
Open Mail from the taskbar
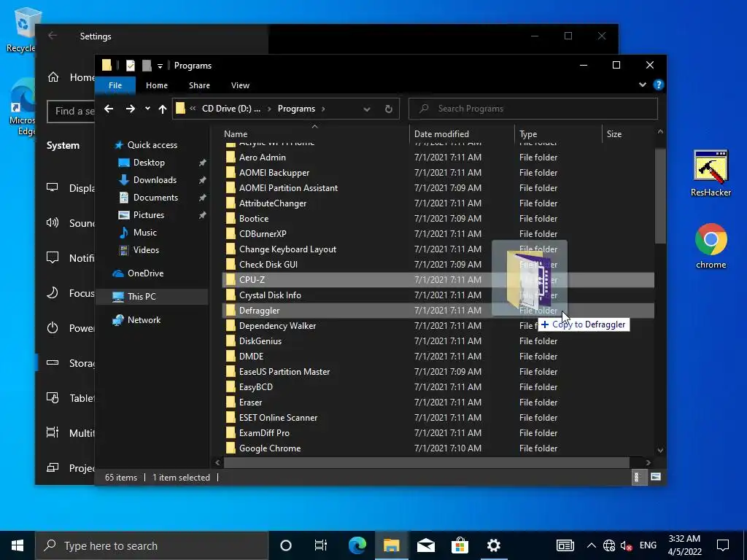pos(425,545)
